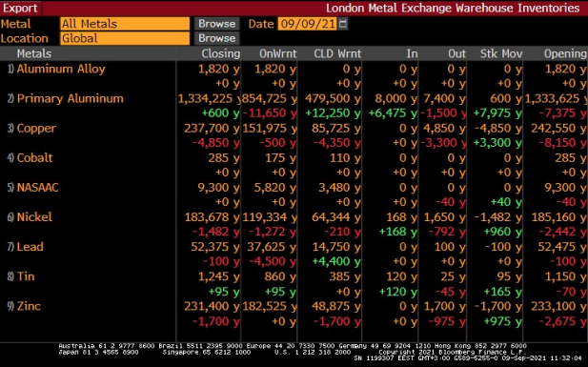Click the Stk Mov column header
588x367 pixels.
click(x=501, y=53)
